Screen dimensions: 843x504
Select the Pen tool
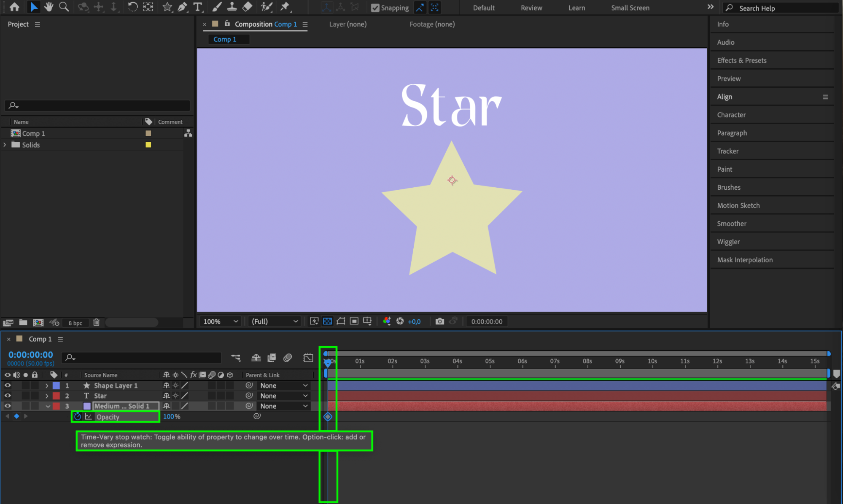coord(183,7)
